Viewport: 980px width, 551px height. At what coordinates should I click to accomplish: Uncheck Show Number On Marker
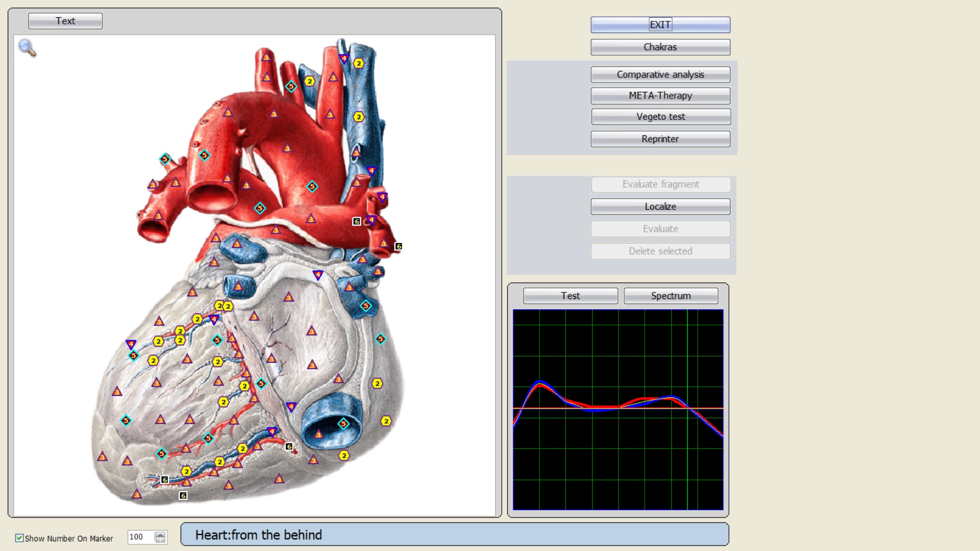click(x=19, y=538)
